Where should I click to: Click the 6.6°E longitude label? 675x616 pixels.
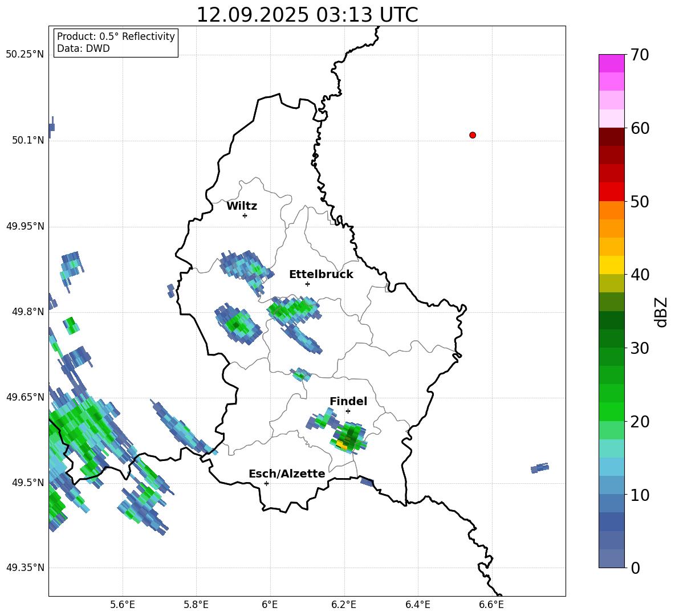pyautogui.click(x=491, y=605)
